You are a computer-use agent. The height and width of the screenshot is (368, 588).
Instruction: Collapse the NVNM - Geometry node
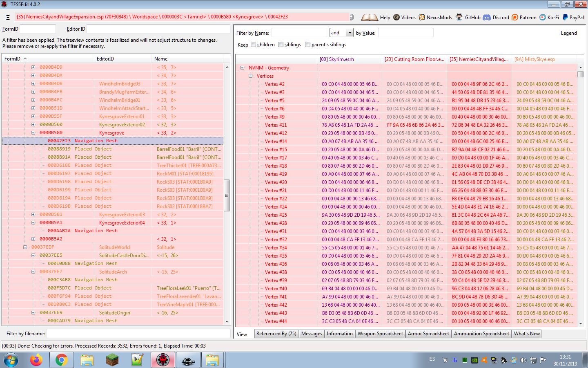point(243,68)
